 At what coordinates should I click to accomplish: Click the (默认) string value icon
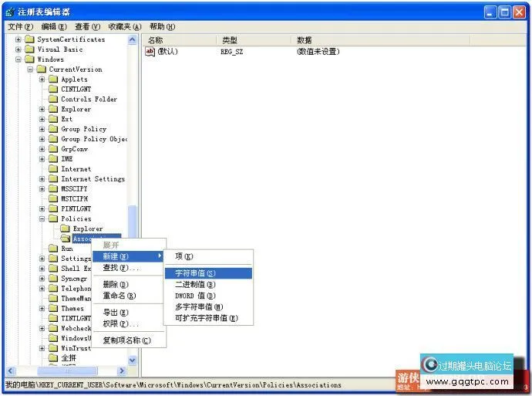[x=150, y=52]
